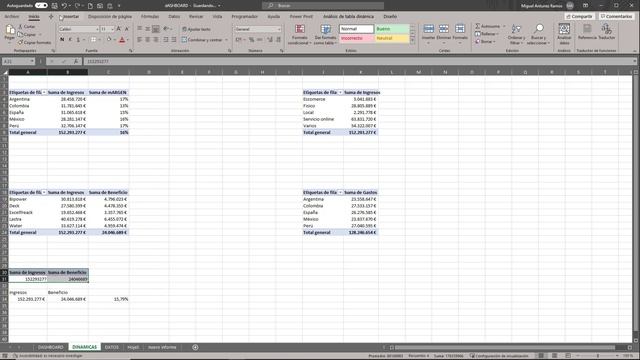
Task: Apply the fill color bucket
Action: pos(109,40)
